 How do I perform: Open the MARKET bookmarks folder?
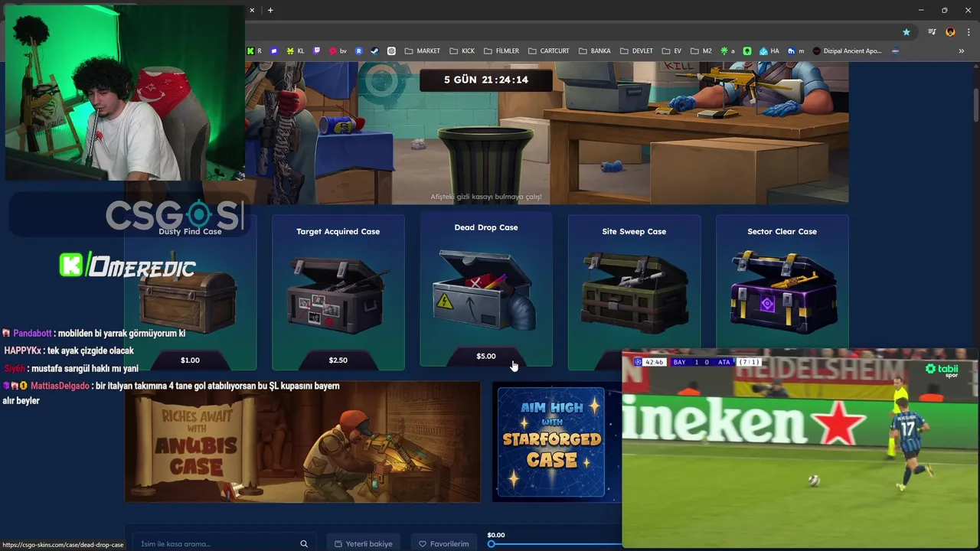[x=423, y=51]
